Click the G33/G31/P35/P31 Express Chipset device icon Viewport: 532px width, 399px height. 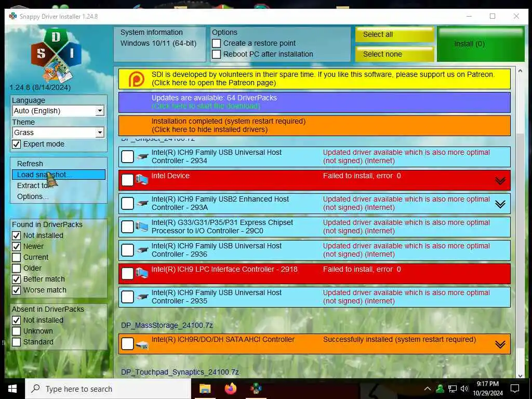[x=142, y=227]
